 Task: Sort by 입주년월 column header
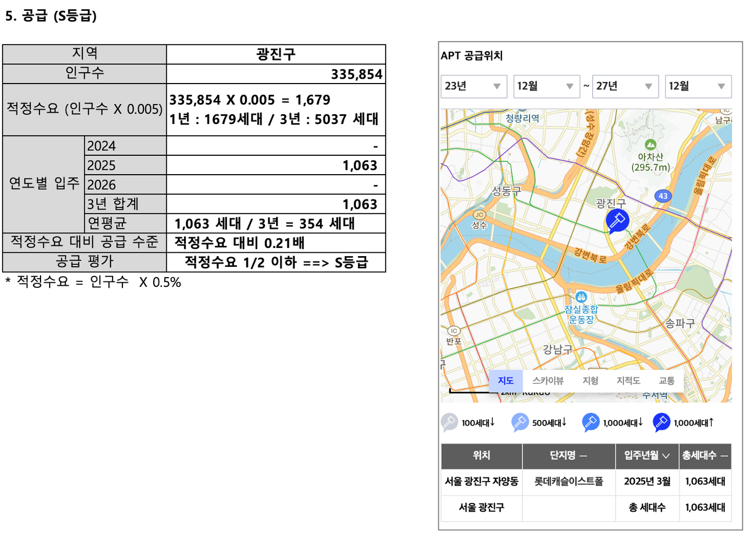[x=647, y=456]
